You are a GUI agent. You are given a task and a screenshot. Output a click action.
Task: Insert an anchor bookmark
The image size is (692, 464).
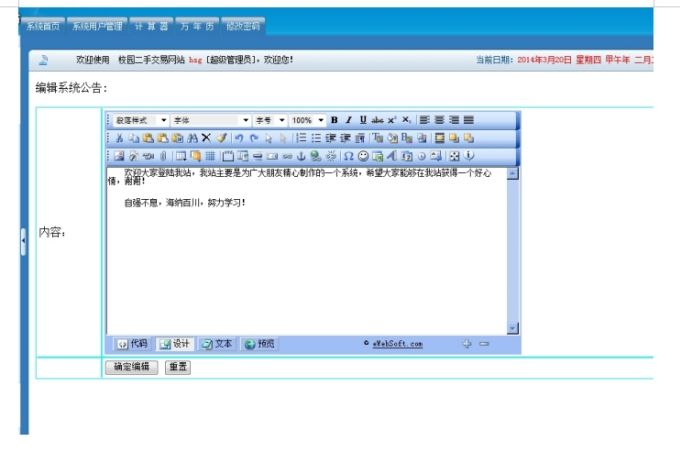(x=301, y=156)
